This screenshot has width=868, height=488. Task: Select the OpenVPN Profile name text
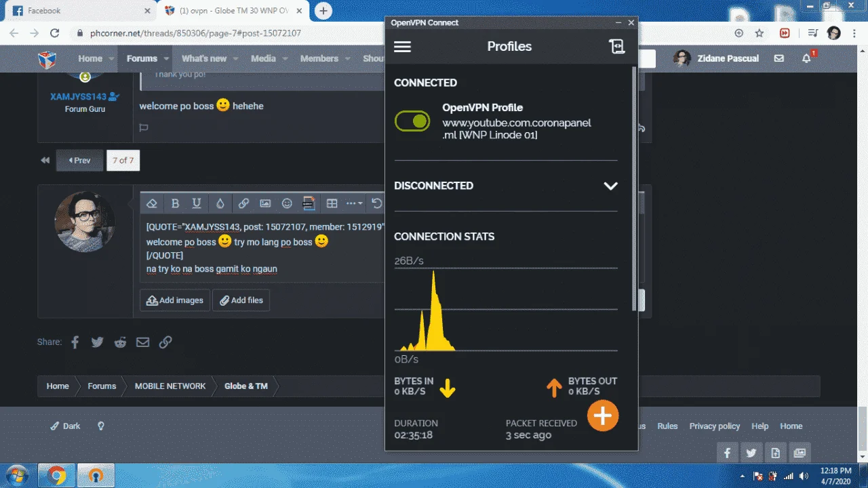(482, 107)
